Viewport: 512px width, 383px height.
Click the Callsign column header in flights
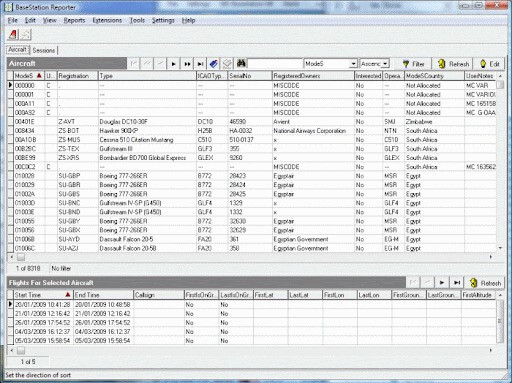coord(159,295)
